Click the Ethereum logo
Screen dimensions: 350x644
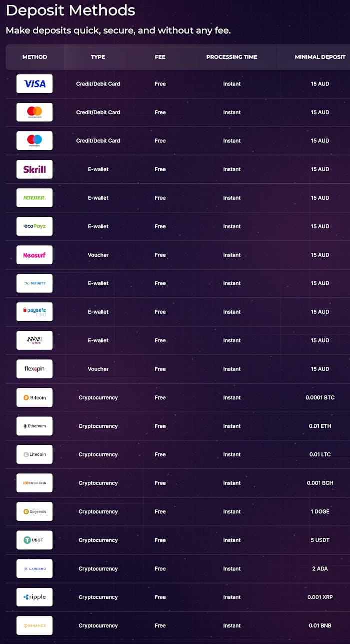pos(34,426)
